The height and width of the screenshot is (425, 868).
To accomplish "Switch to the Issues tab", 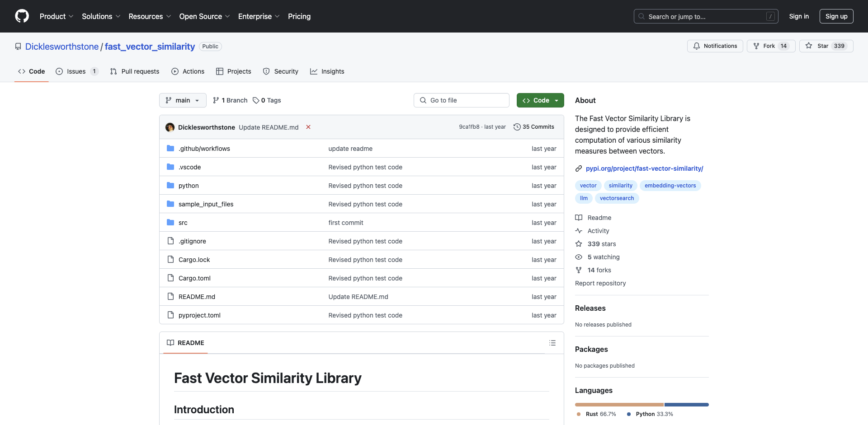I will pyautogui.click(x=76, y=71).
